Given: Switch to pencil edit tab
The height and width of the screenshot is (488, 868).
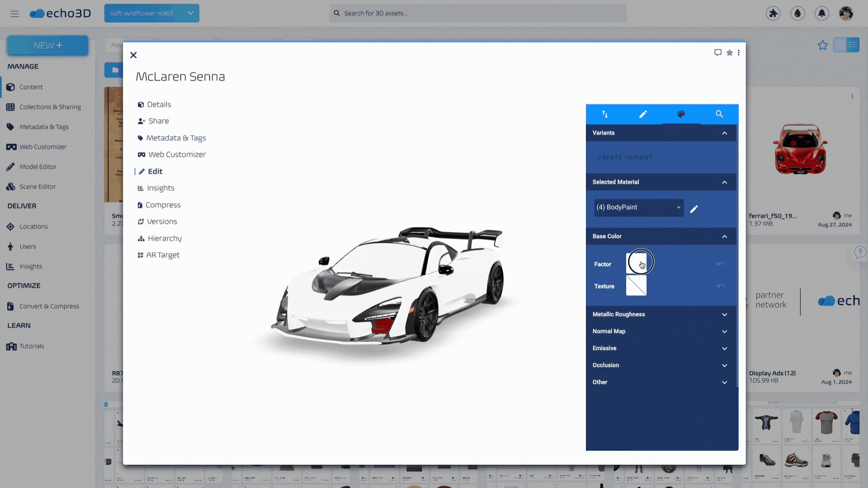Looking at the screenshot, I should (x=643, y=114).
